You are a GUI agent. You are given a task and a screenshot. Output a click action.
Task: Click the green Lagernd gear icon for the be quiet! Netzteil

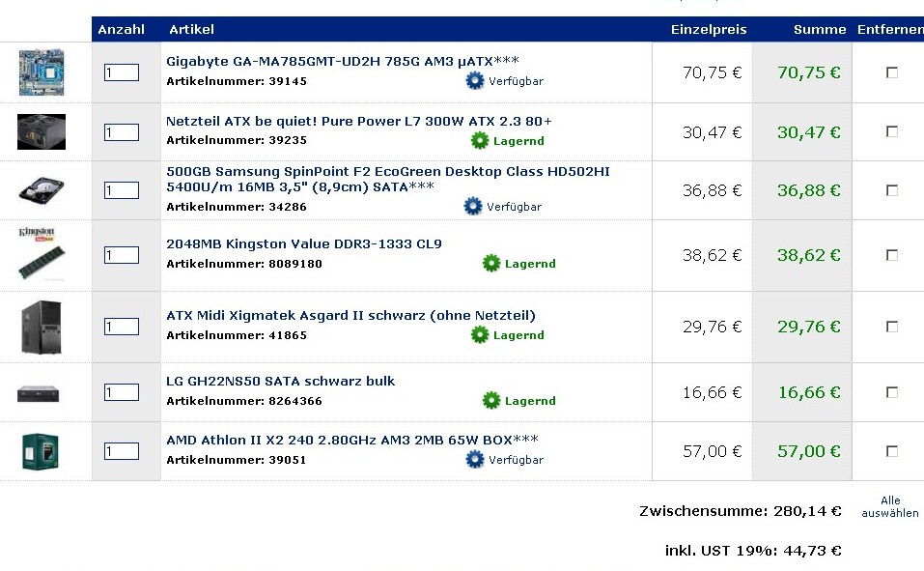pyautogui.click(x=480, y=140)
